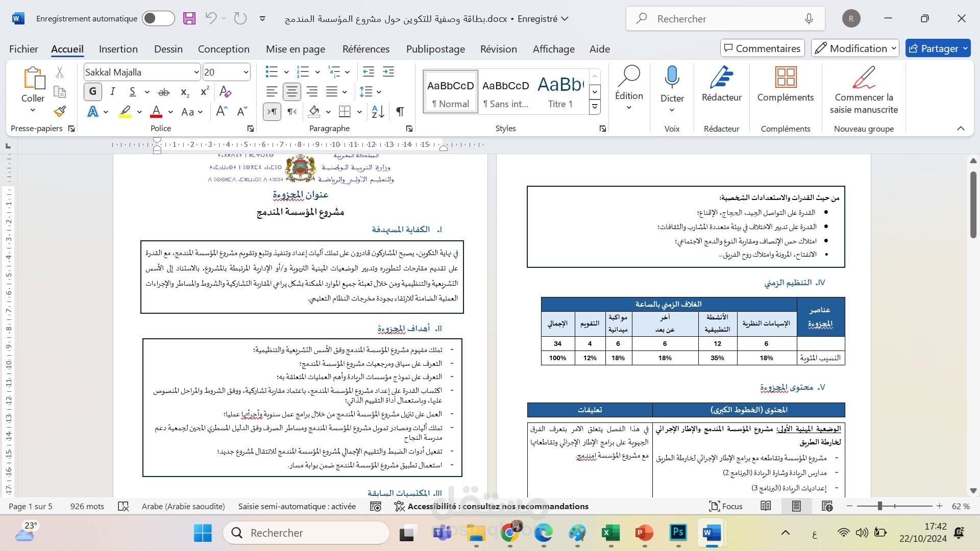
Task: Toggle show paragraph marks ¶
Action: pyautogui.click(x=400, y=112)
